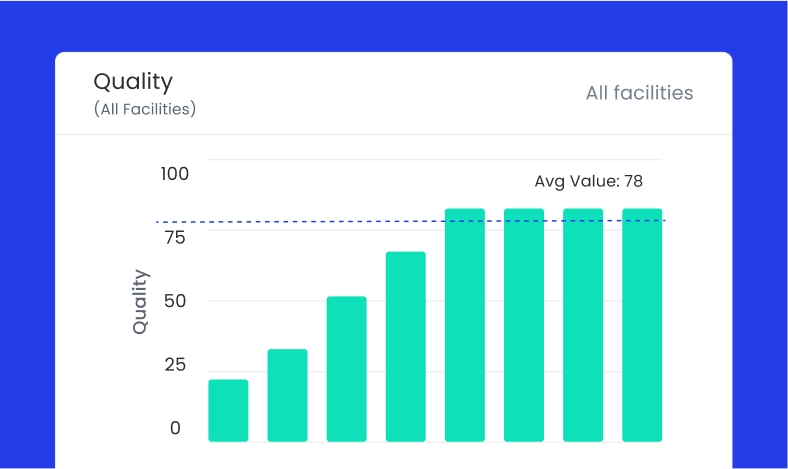The height and width of the screenshot is (469, 788).
Task: Click the 100 y-axis label
Action: [x=174, y=174]
